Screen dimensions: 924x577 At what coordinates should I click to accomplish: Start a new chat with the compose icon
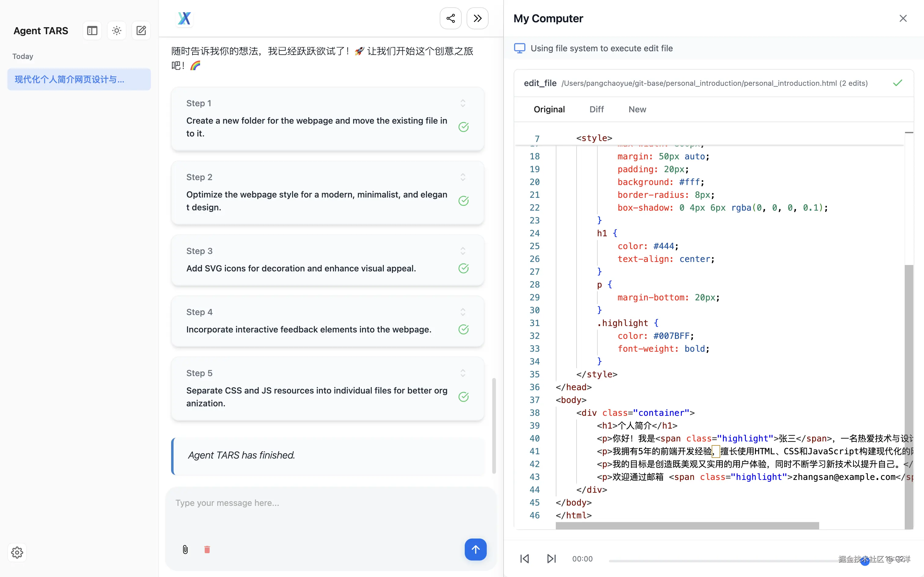point(141,31)
